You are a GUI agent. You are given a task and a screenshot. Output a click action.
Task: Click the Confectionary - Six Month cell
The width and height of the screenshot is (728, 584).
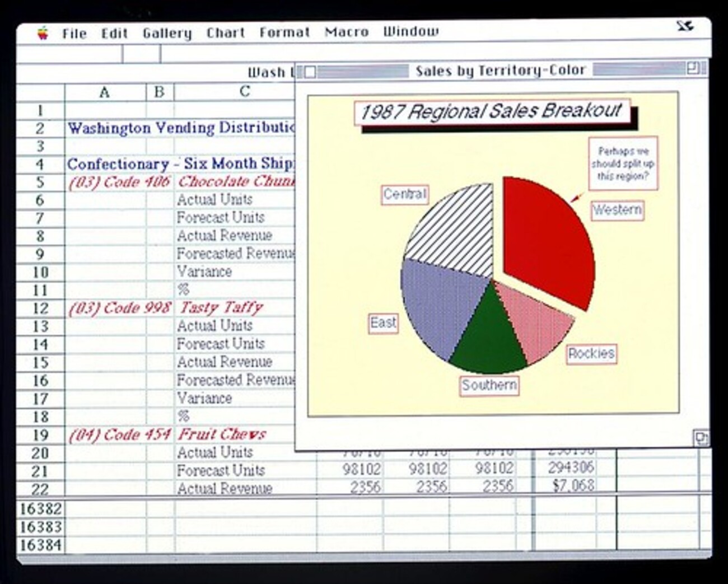[x=180, y=164]
